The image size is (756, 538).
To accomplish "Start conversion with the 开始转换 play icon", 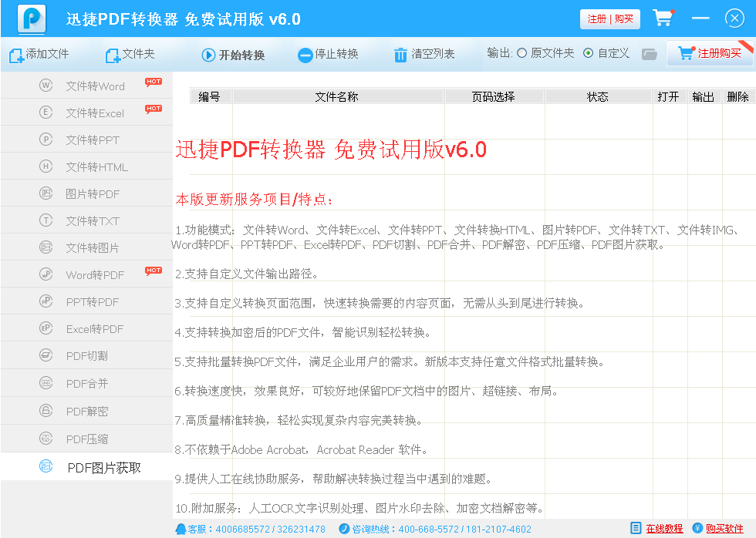I will pos(208,55).
